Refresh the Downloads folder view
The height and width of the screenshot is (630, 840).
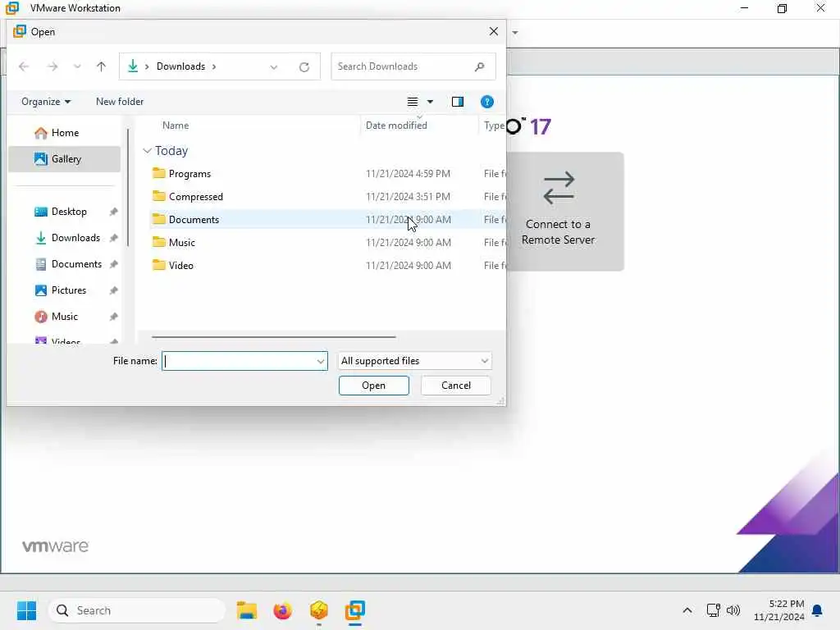click(304, 67)
